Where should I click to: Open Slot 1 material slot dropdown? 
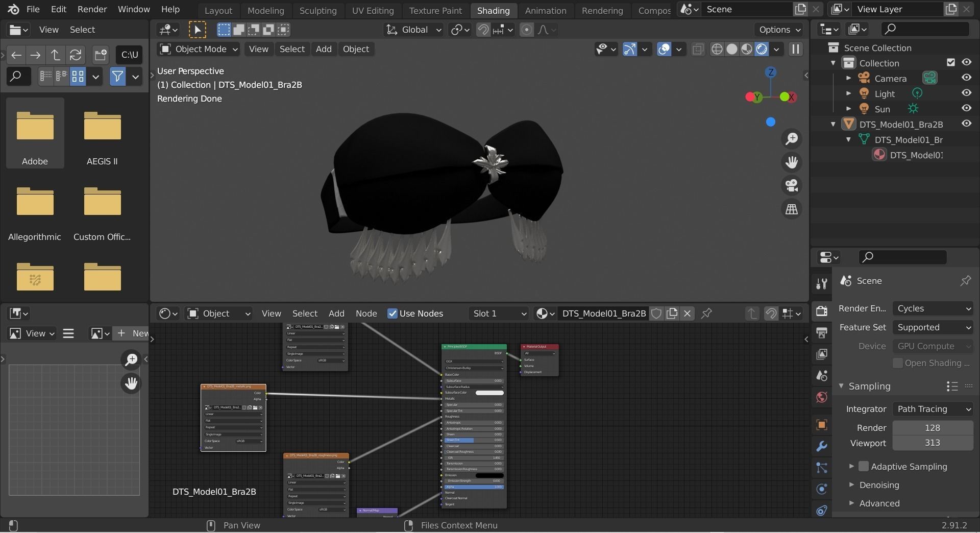tap(498, 313)
